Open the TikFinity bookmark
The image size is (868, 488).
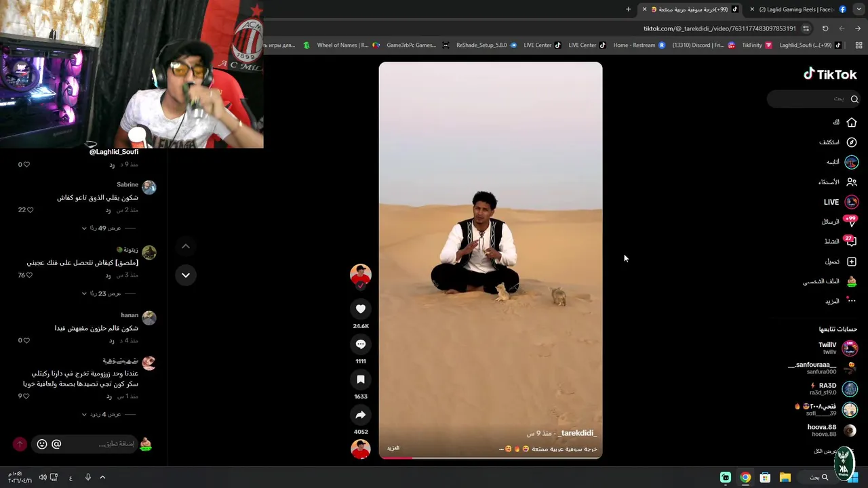point(757,45)
